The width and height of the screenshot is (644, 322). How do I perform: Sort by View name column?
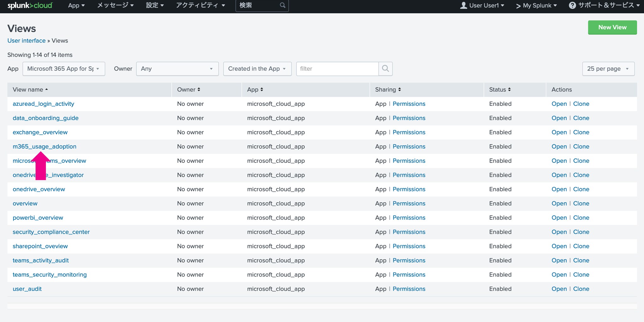point(30,89)
